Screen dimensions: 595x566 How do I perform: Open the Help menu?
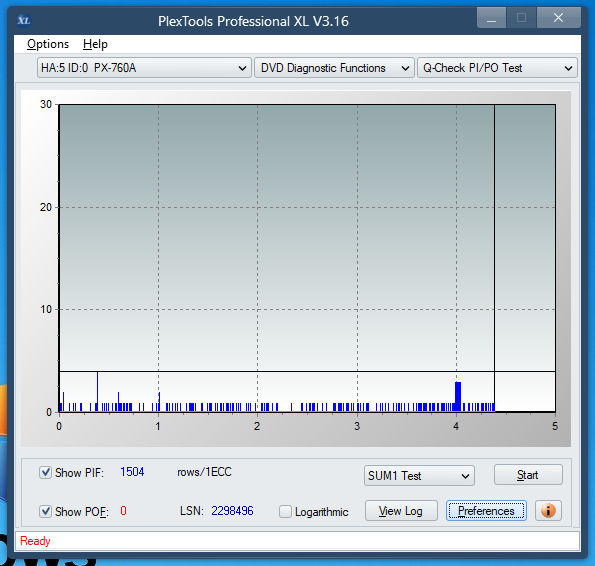click(95, 44)
